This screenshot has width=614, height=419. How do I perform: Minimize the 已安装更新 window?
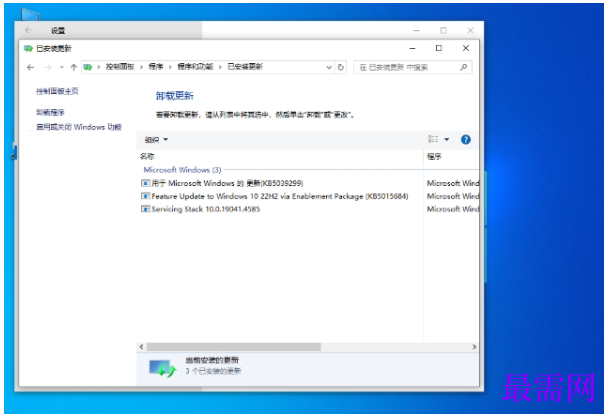412,48
